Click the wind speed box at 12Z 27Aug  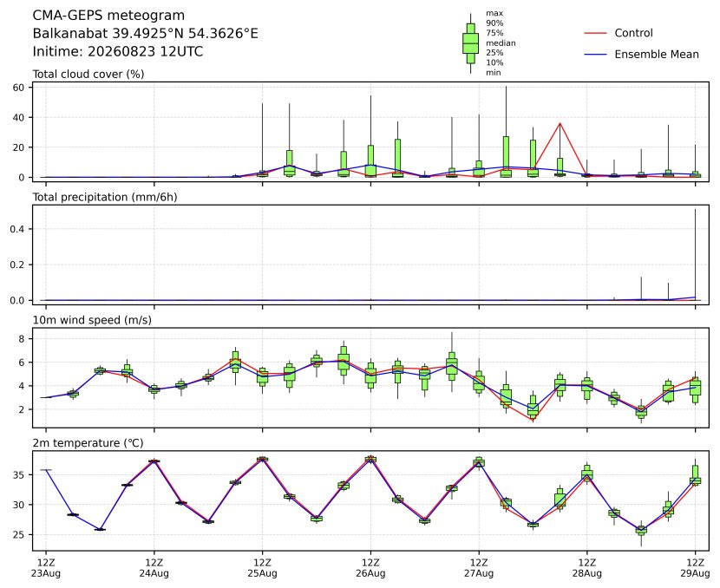[479, 381]
